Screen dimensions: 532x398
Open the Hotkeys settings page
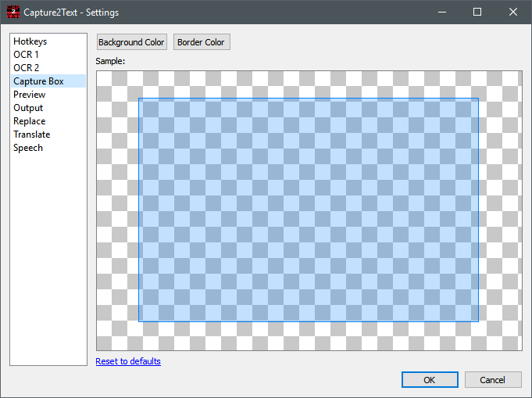(x=48, y=41)
